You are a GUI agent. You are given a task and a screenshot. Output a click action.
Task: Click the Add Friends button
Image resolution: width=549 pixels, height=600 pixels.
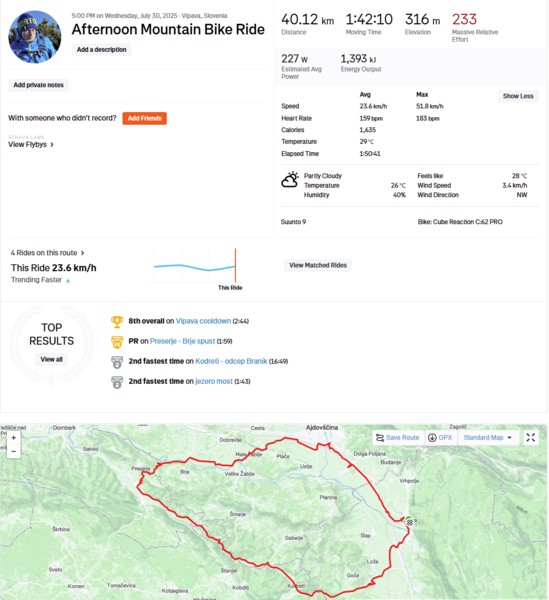click(145, 118)
